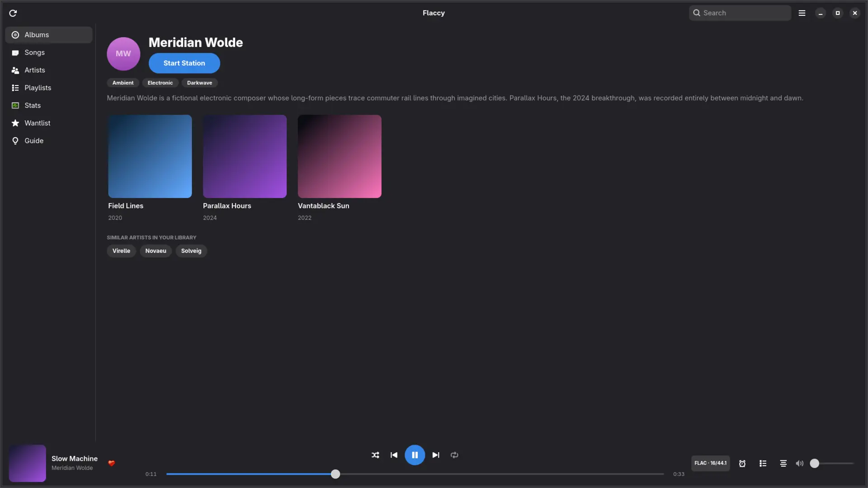
Task: Click the Stats chart icon
Action: 15,105
